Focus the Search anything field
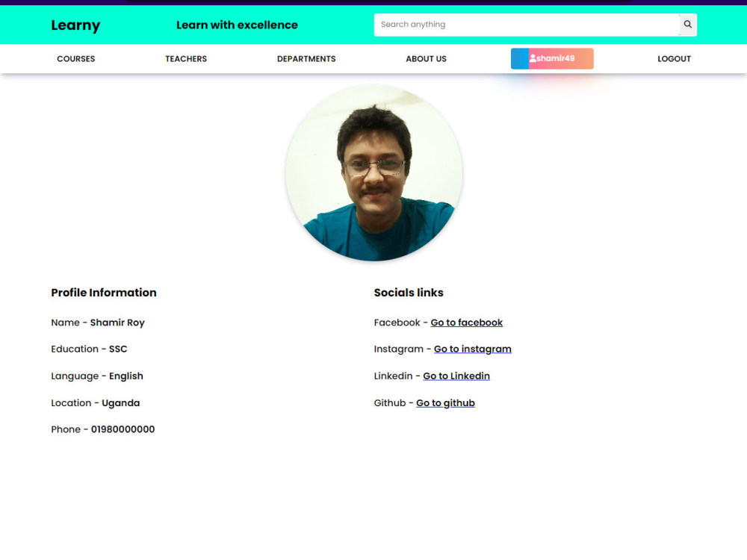This screenshot has width=747, height=560. (x=527, y=25)
